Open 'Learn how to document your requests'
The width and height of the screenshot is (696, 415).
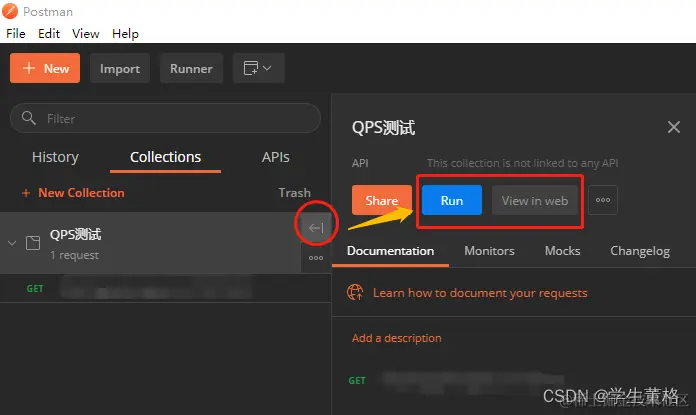[480, 293]
